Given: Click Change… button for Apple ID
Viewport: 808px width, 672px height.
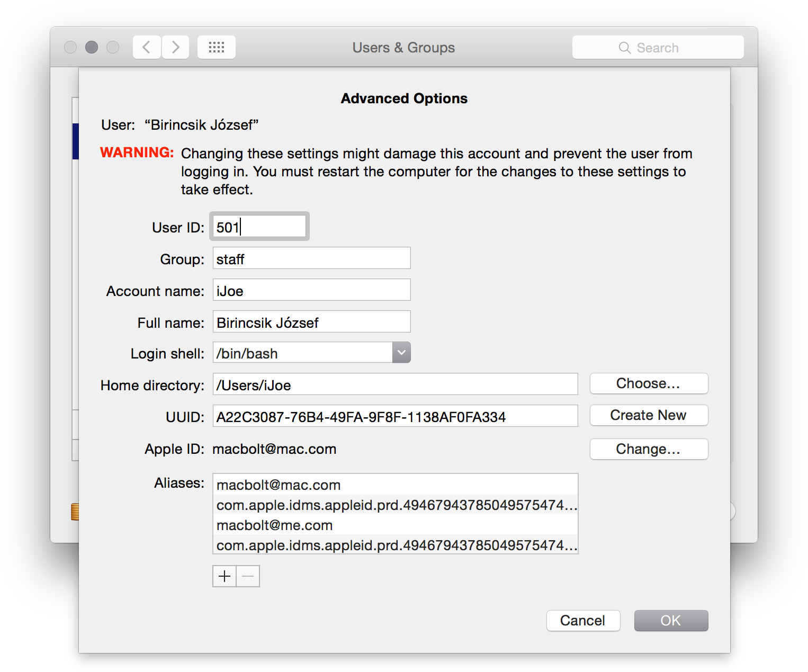Looking at the screenshot, I should click(x=649, y=449).
